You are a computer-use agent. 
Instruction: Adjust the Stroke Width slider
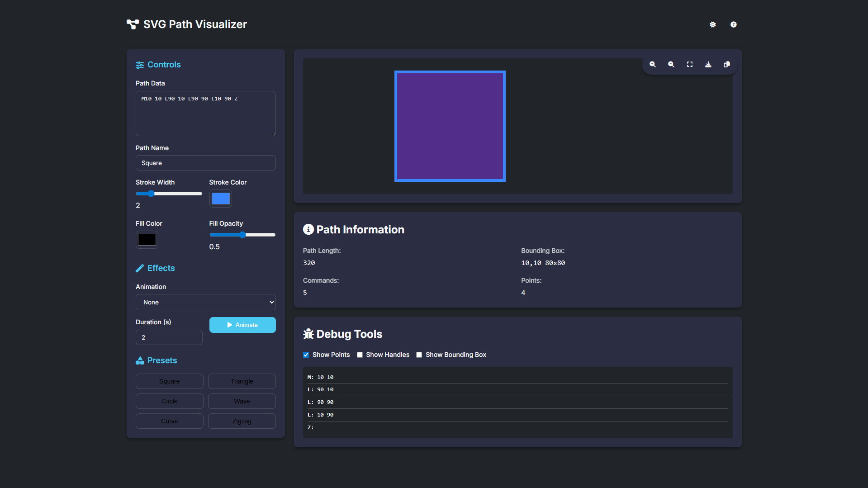click(x=169, y=194)
